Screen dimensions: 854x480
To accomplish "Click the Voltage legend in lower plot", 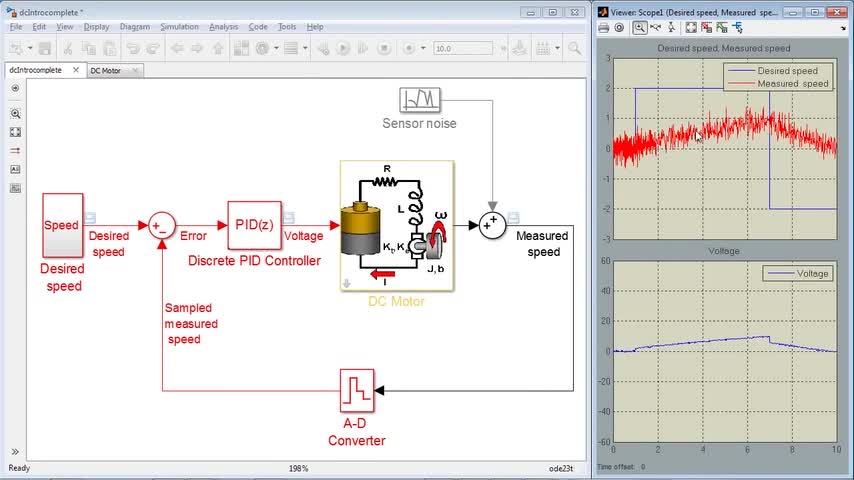I will click(797, 274).
